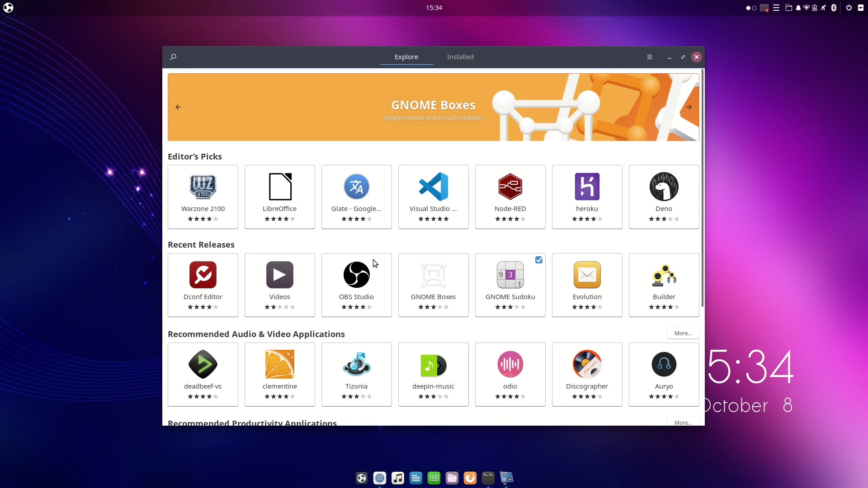Open the notifications bell in the top panel
The image size is (868, 488).
click(798, 8)
